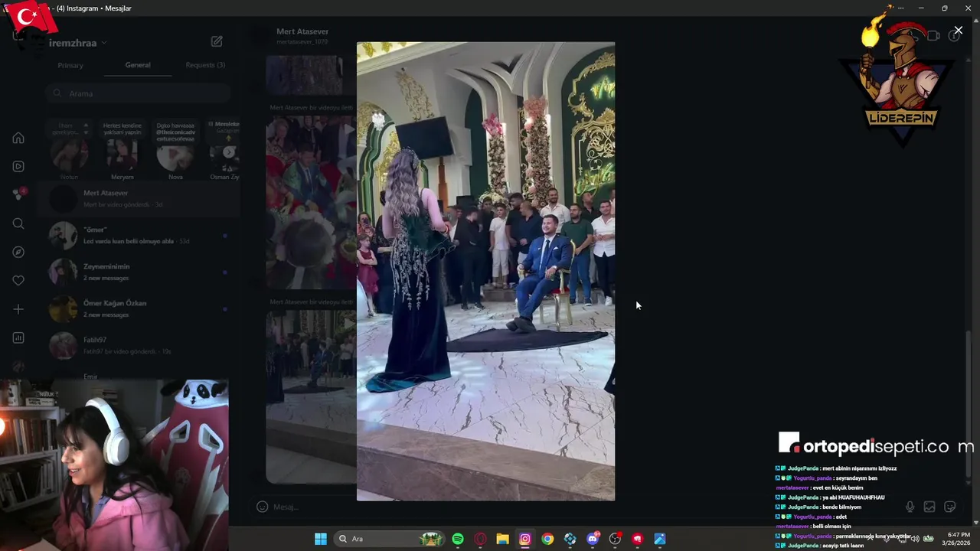980x551 pixels.
Task: Open Reels from the Instagram sidebar
Action: (18, 166)
